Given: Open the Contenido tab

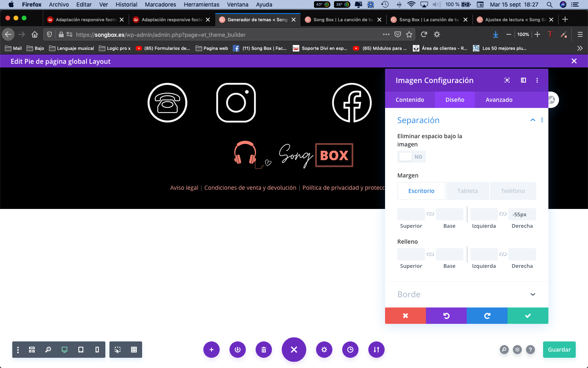Looking at the screenshot, I should 410,100.
